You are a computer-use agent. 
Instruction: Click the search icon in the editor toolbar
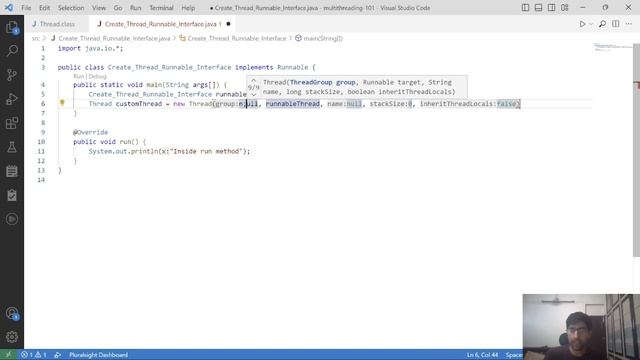[602, 24]
